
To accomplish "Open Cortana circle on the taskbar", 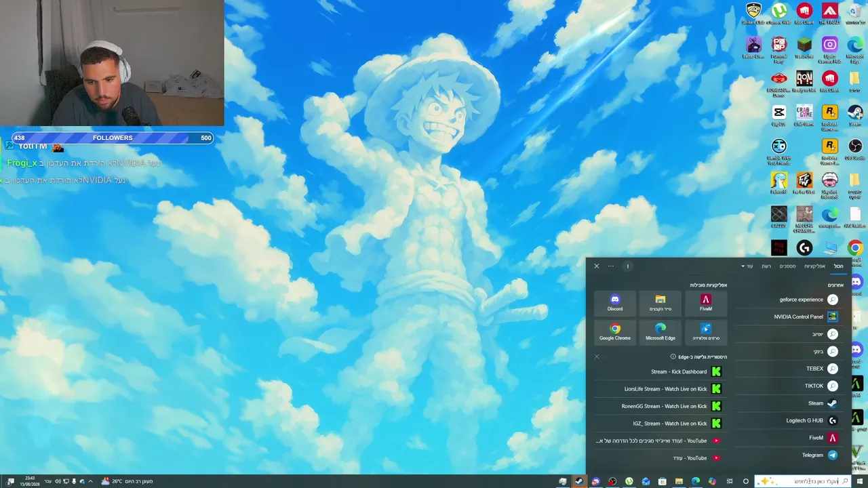I will (746, 481).
